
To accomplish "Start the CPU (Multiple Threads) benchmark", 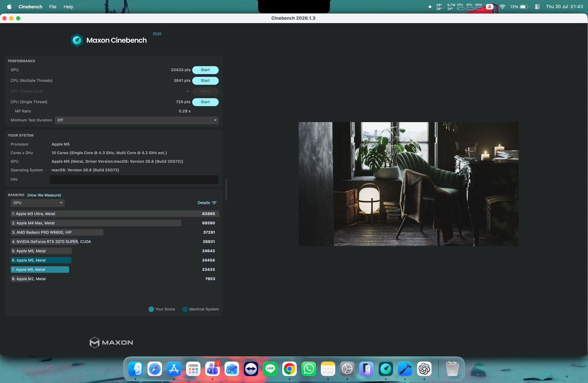I will [205, 81].
